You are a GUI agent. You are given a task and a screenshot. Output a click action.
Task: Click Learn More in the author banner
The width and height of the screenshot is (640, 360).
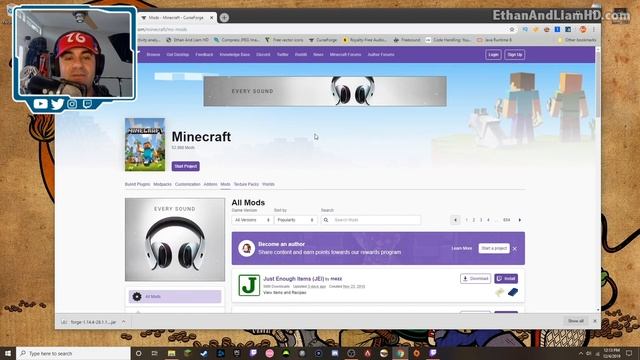[462, 248]
